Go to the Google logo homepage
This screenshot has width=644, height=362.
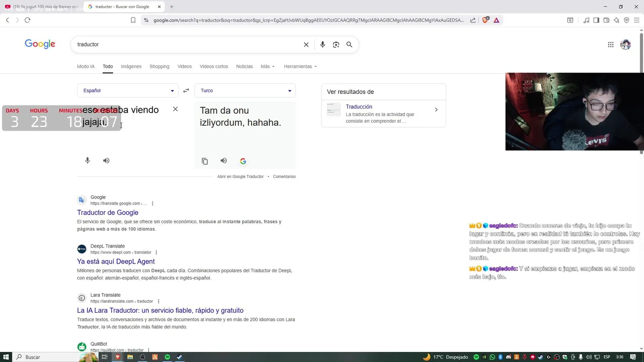[40, 44]
